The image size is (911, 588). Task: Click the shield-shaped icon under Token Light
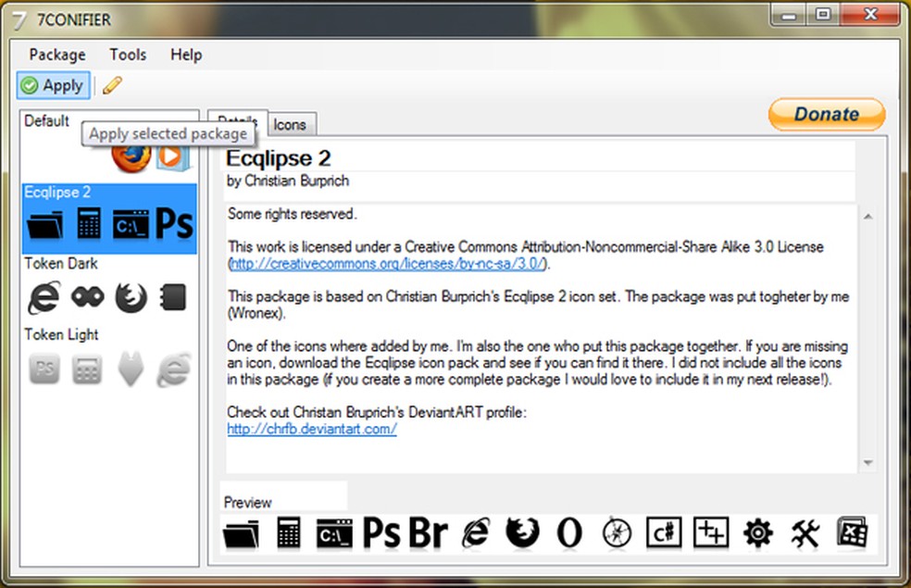tap(131, 369)
